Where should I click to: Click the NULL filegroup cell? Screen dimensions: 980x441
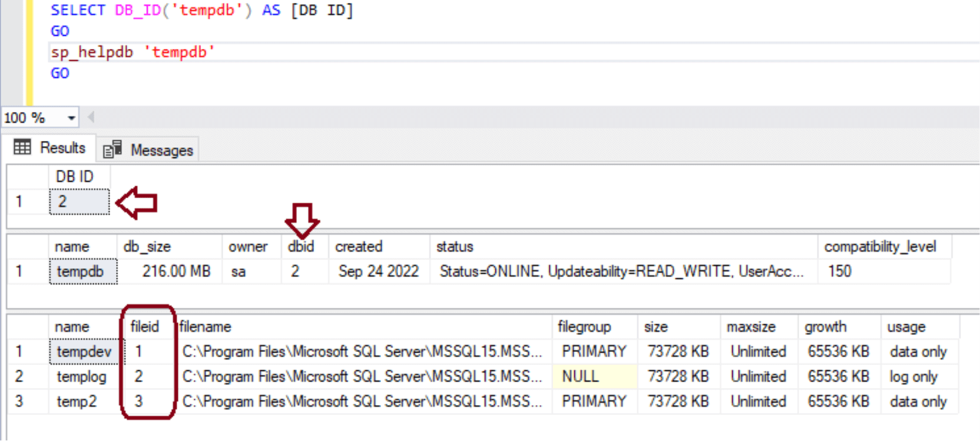point(594,377)
